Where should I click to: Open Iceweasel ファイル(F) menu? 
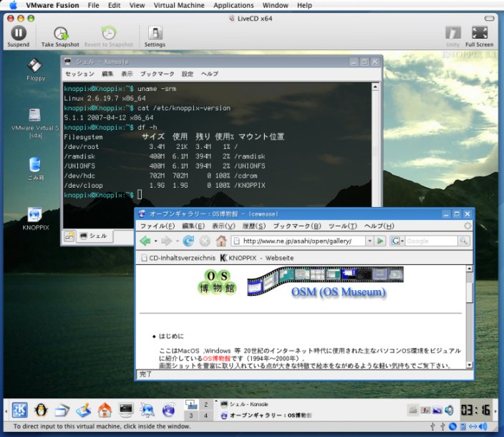coord(157,226)
